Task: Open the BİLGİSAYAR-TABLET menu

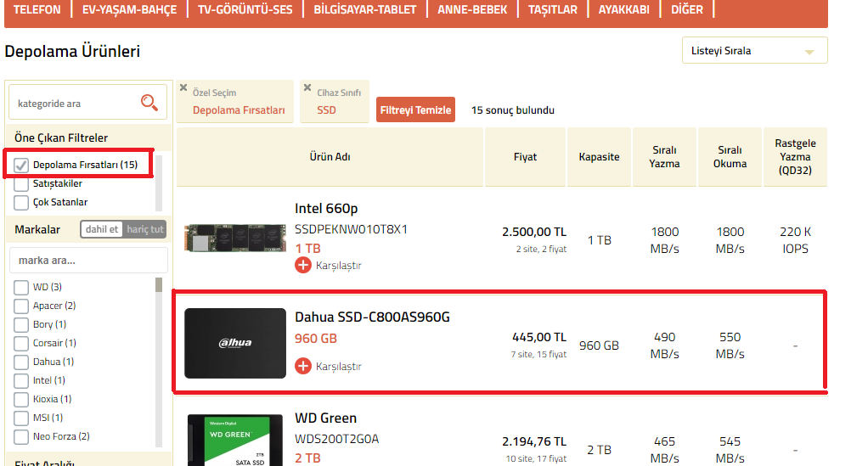Action: coord(365,9)
